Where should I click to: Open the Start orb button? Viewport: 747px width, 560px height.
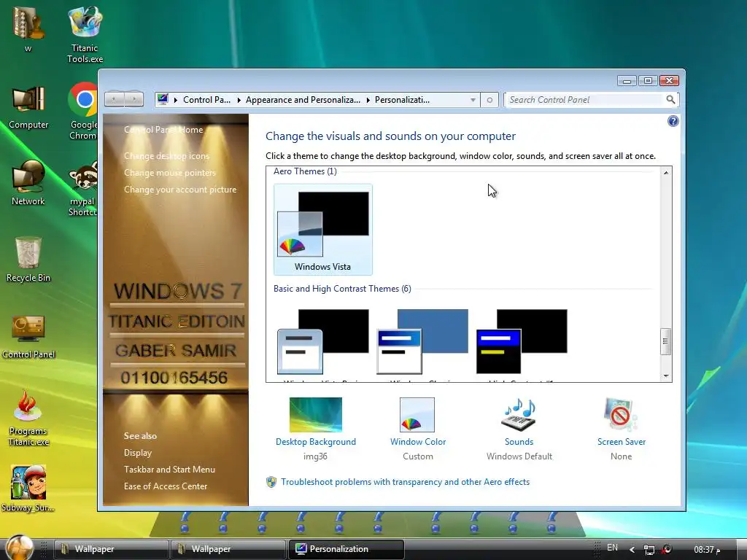(x=20, y=548)
